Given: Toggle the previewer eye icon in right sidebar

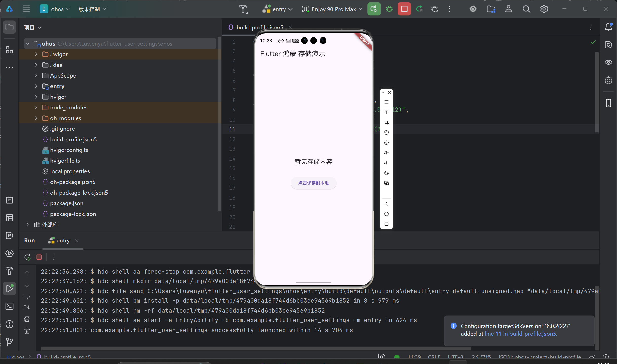Looking at the screenshot, I should click(608, 62).
